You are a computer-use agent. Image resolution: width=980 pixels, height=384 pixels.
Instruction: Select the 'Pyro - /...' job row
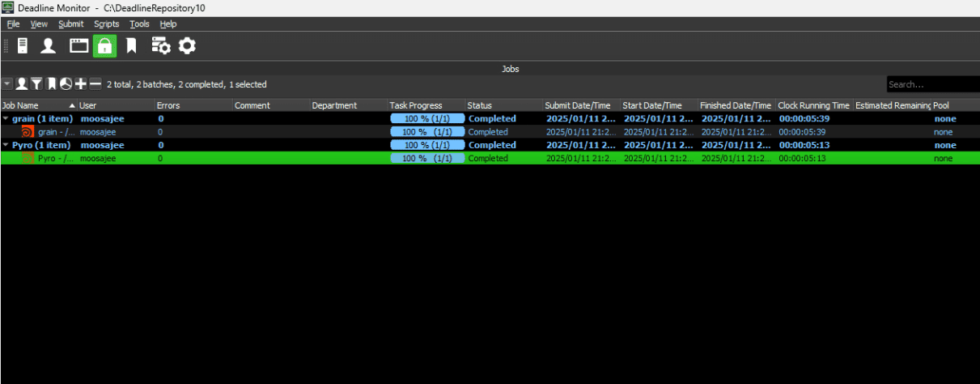(x=490, y=158)
